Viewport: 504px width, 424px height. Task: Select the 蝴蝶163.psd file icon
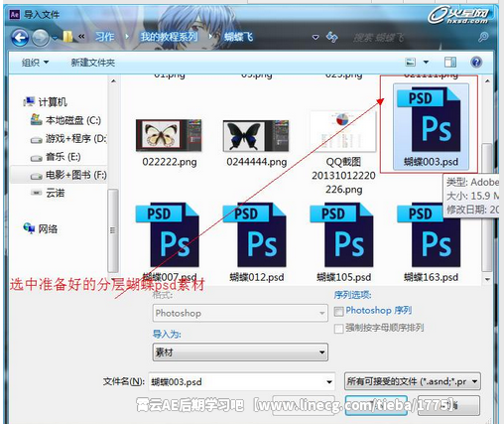[x=429, y=234]
